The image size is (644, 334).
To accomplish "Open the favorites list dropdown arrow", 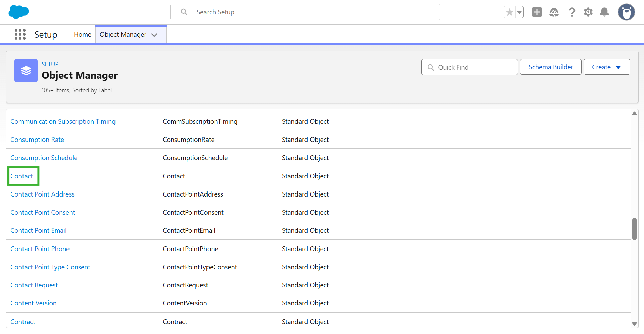I will 519,12.
